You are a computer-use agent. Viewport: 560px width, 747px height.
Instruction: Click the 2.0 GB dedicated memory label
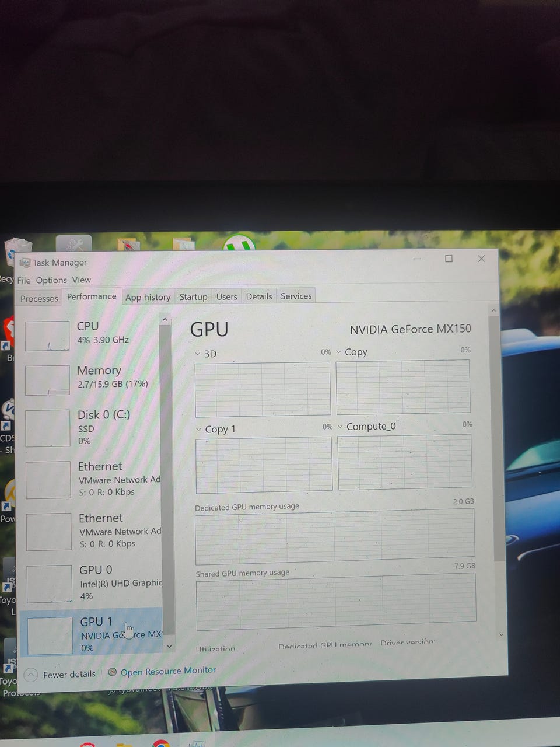coord(464,501)
